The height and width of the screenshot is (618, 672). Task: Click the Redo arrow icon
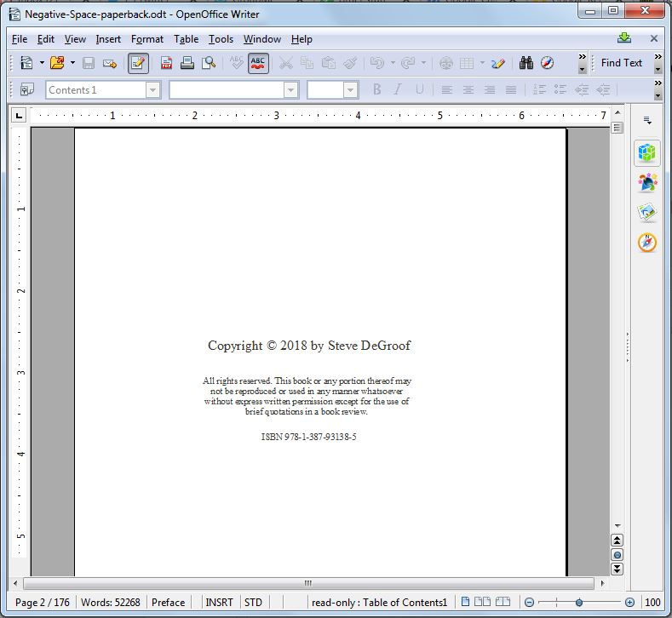point(408,63)
